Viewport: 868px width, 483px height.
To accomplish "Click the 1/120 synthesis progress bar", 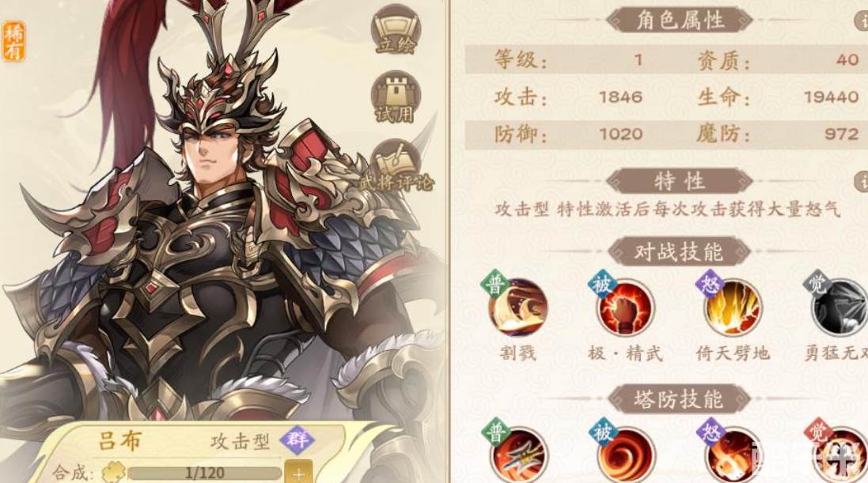I will click(x=203, y=473).
